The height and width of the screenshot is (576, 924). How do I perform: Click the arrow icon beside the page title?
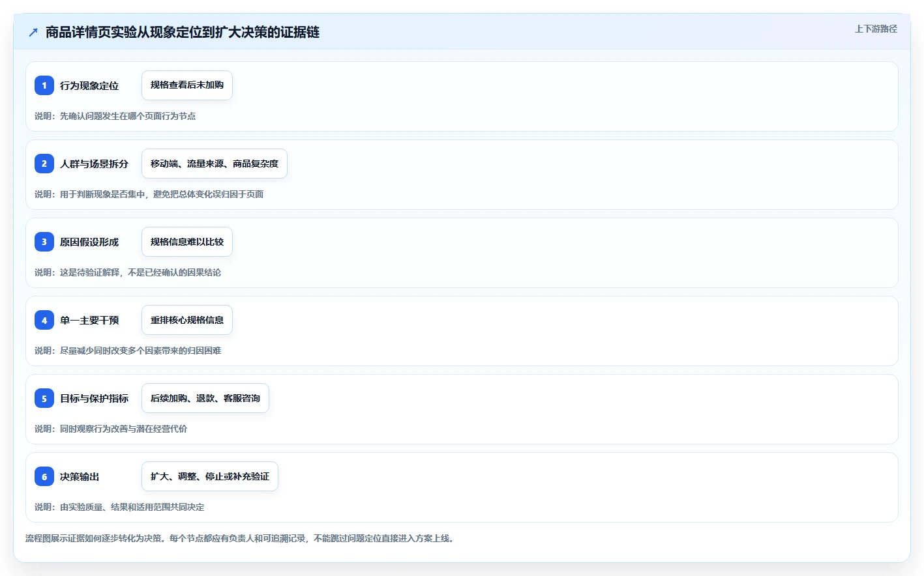(x=33, y=32)
